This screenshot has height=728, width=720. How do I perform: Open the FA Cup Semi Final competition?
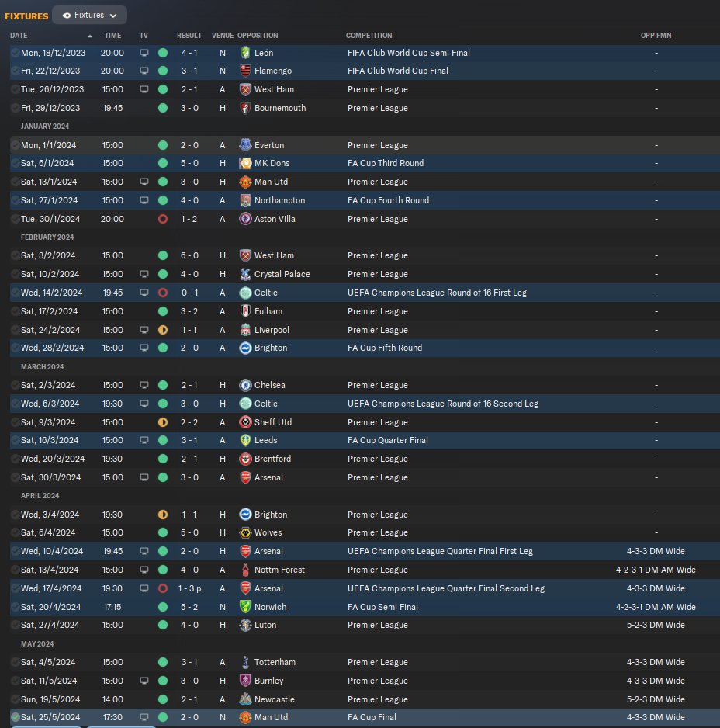point(382,607)
